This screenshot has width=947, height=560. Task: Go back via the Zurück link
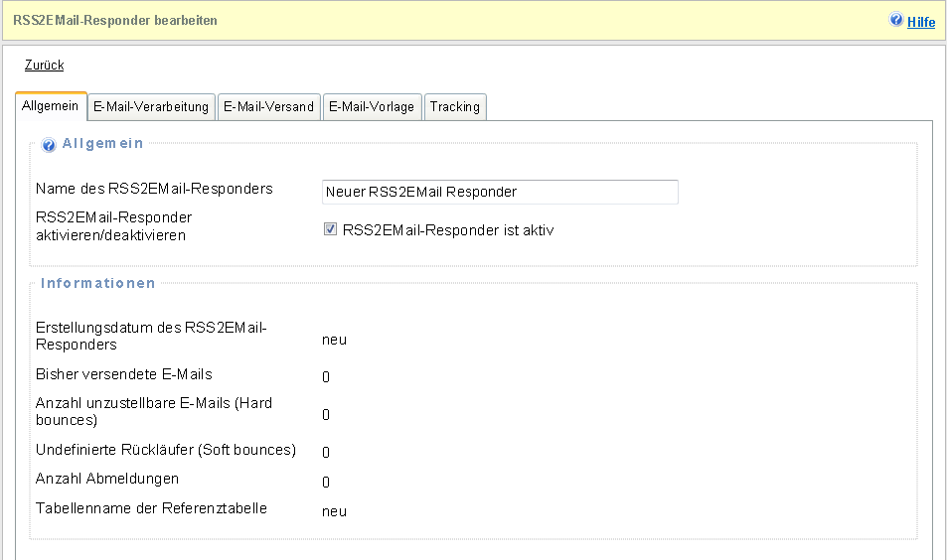44,66
